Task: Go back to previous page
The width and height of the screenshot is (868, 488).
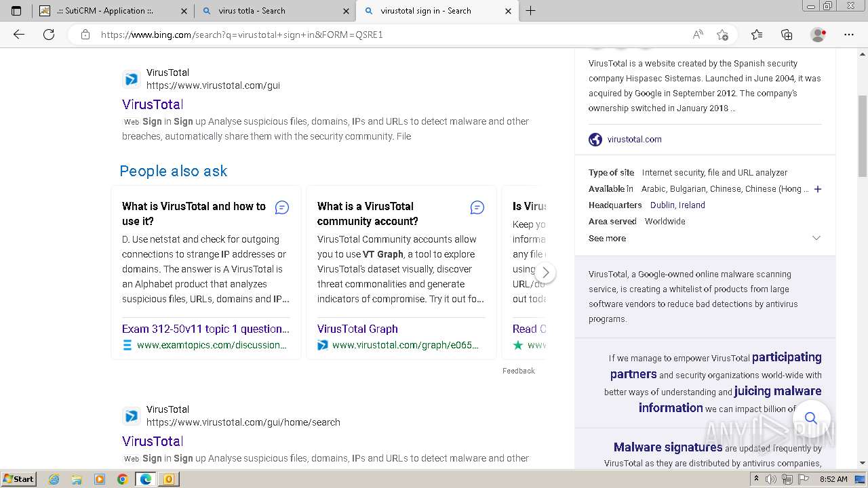Action: [x=19, y=35]
